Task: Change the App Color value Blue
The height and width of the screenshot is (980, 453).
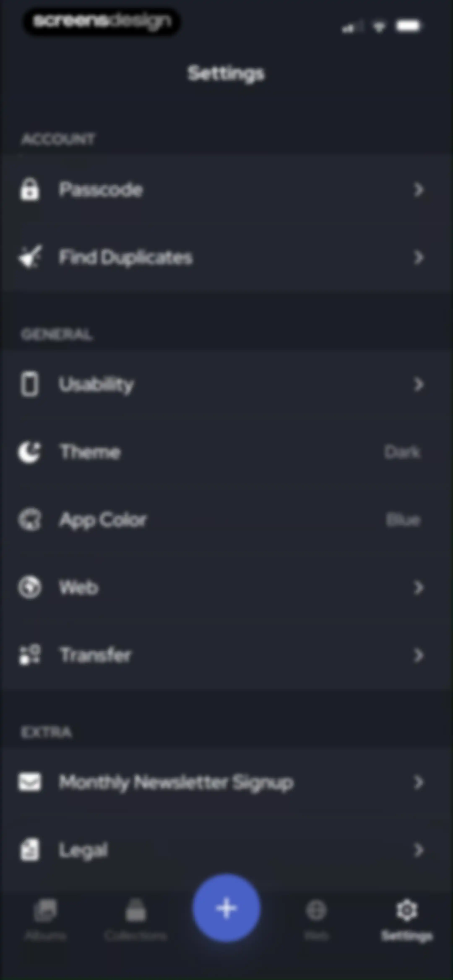Action: pyautogui.click(x=403, y=520)
